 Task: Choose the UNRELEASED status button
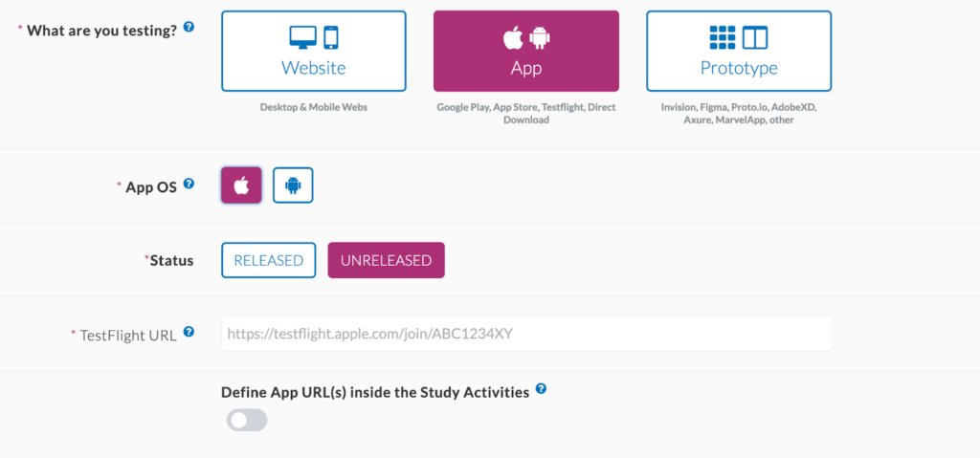[386, 260]
